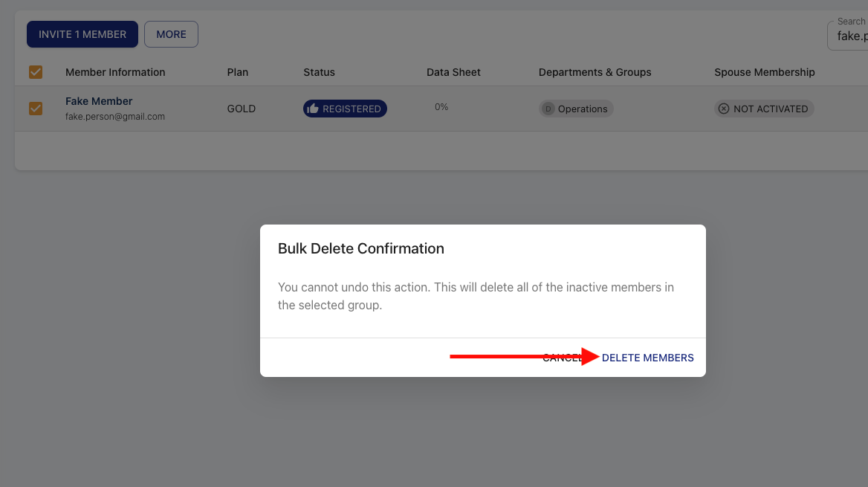868x487 pixels.
Task: Click the Plan column header
Action: tap(238, 72)
